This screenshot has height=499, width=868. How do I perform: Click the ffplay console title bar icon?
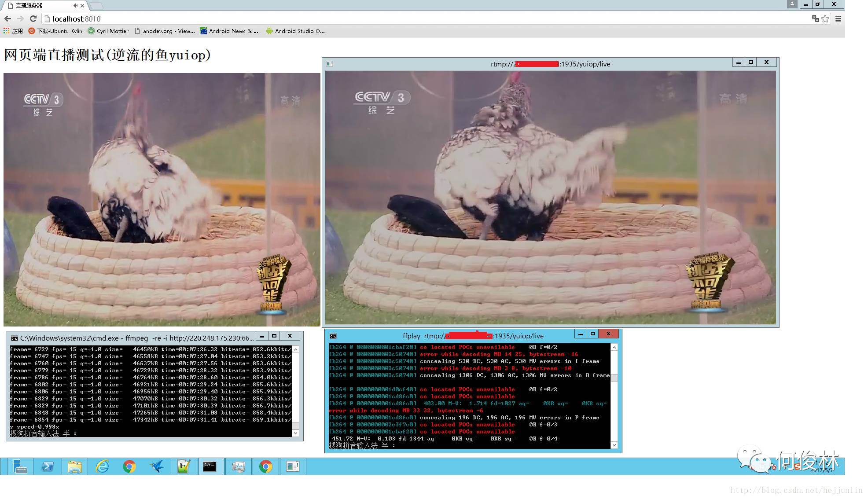333,336
